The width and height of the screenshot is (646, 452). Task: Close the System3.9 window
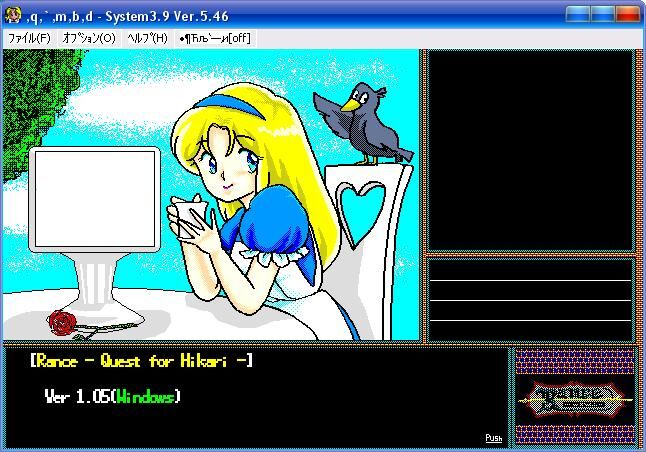point(627,14)
